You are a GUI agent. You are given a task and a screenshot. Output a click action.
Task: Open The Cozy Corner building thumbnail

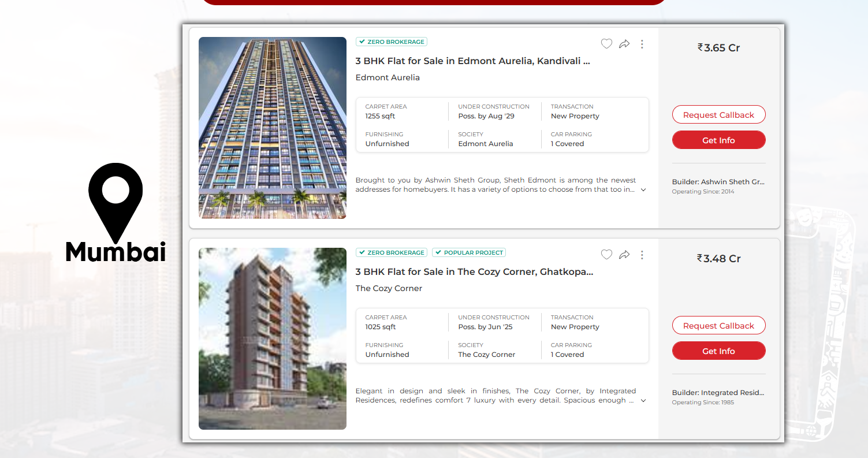[272, 339]
